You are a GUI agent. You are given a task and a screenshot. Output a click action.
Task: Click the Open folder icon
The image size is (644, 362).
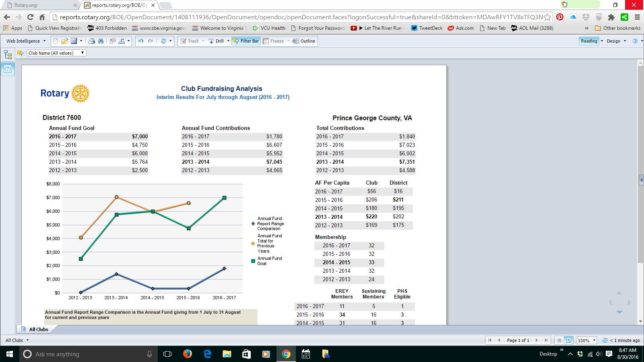click(64, 41)
